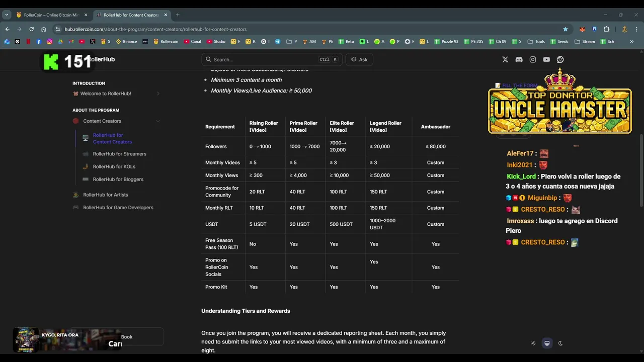Open the browser extensions puzzle menu
Viewport: 644px width, 362px height.
606,29
